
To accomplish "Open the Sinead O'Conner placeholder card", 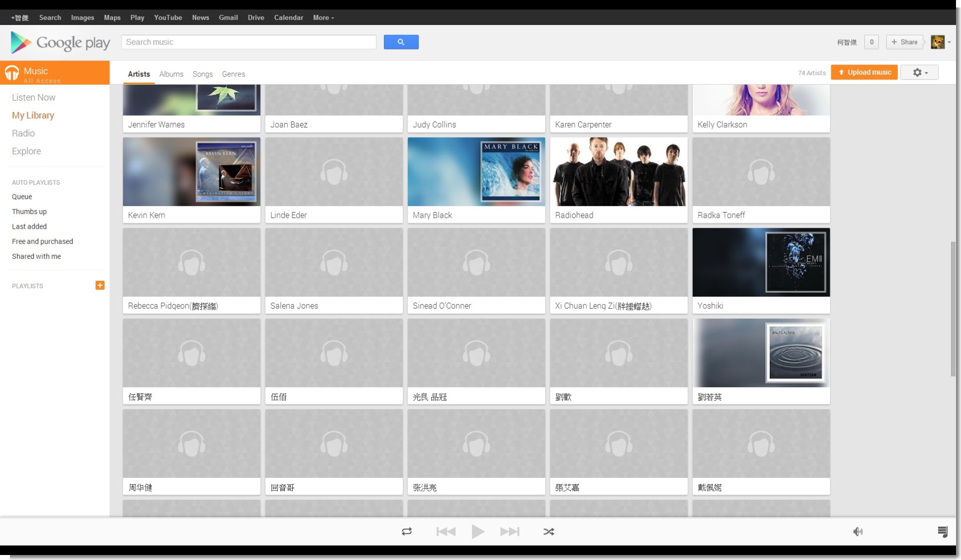I will coord(476,271).
